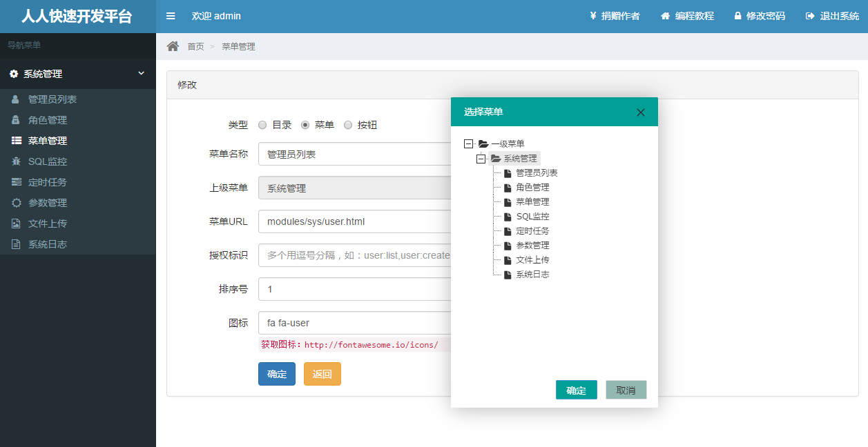The height and width of the screenshot is (447, 868).
Task: Click the orange 返回 button
Action: tap(322, 374)
